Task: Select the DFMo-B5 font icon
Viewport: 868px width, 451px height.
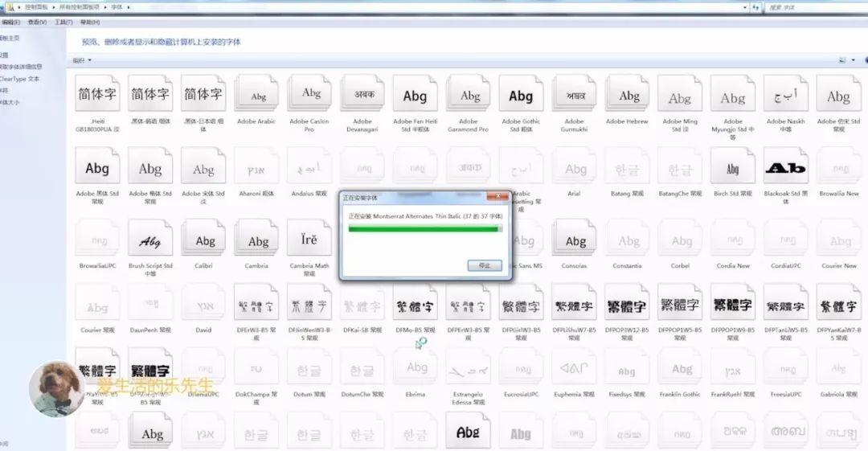Action: pyautogui.click(x=416, y=302)
